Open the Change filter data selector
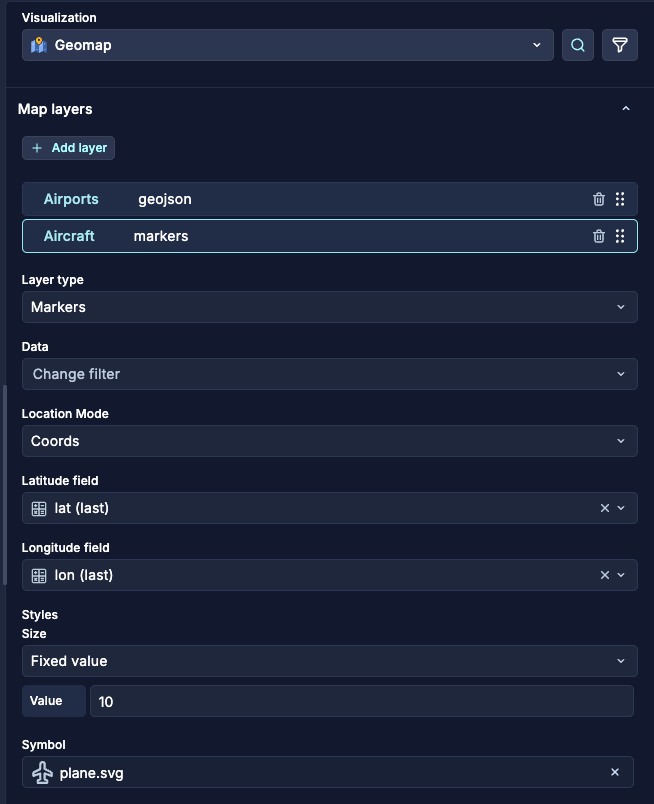The width and height of the screenshot is (654, 804). click(x=330, y=374)
